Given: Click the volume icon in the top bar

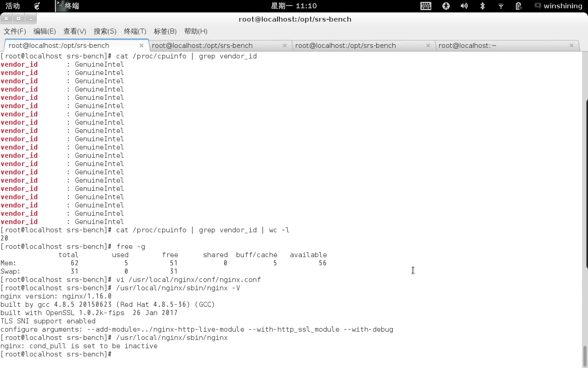Looking at the screenshot, I should (464, 6).
